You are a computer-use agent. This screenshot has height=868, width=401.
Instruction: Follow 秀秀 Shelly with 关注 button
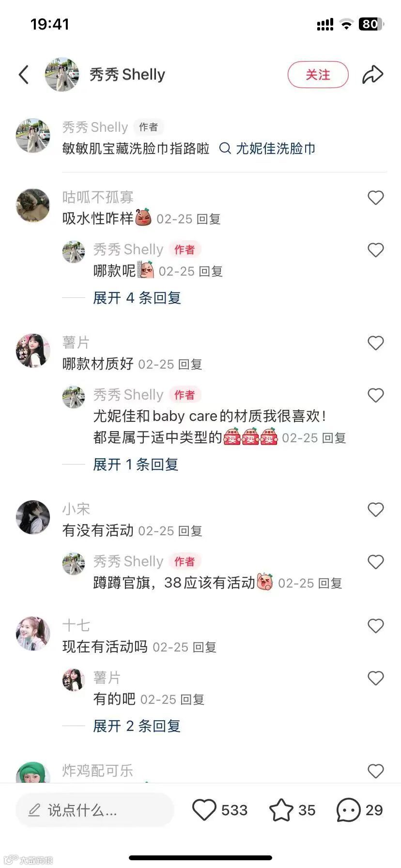[x=318, y=75]
